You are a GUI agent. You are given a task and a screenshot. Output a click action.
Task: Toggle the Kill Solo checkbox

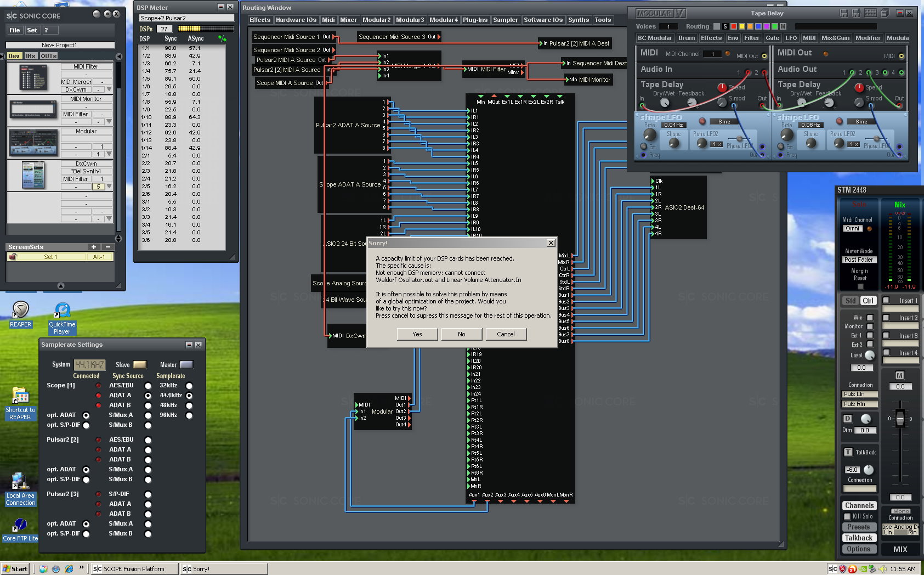[847, 516]
